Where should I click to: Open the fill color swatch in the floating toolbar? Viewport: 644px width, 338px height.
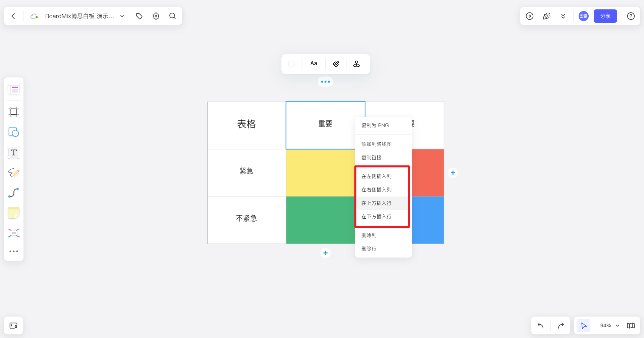click(291, 64)
